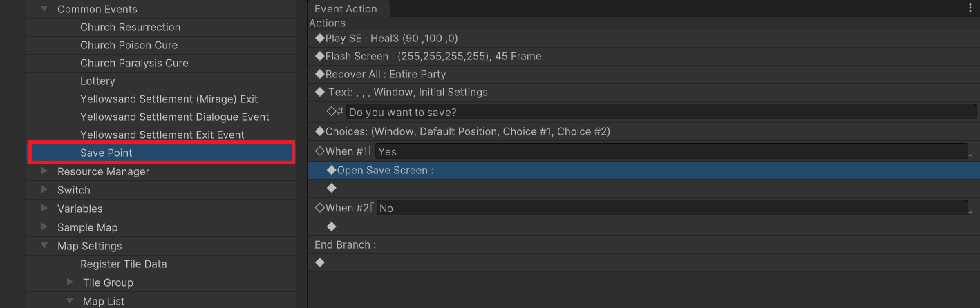The height and width of the screenshot is (308, 980).
Task: Open the Event Action panel options menu
Action: (x=971, y=8)
